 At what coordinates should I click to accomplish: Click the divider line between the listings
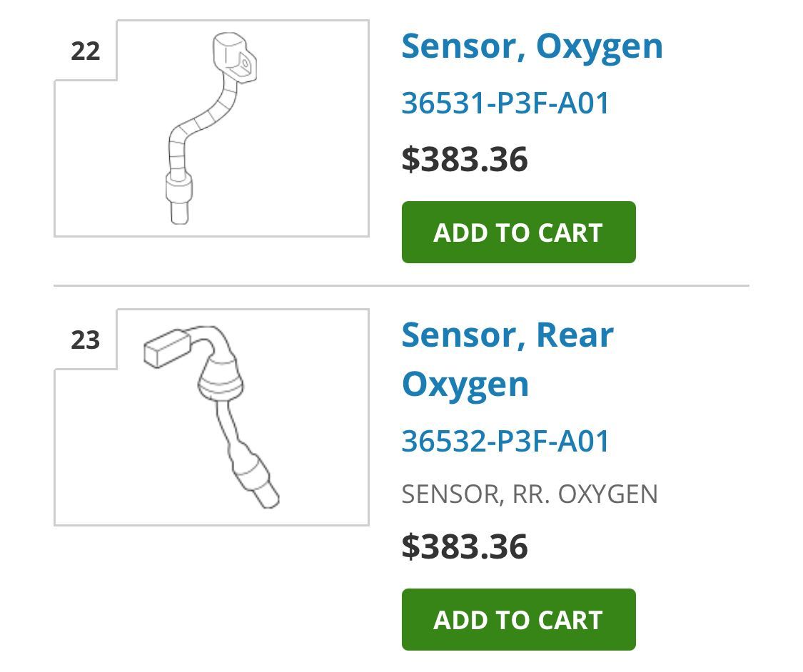[401, 286]
